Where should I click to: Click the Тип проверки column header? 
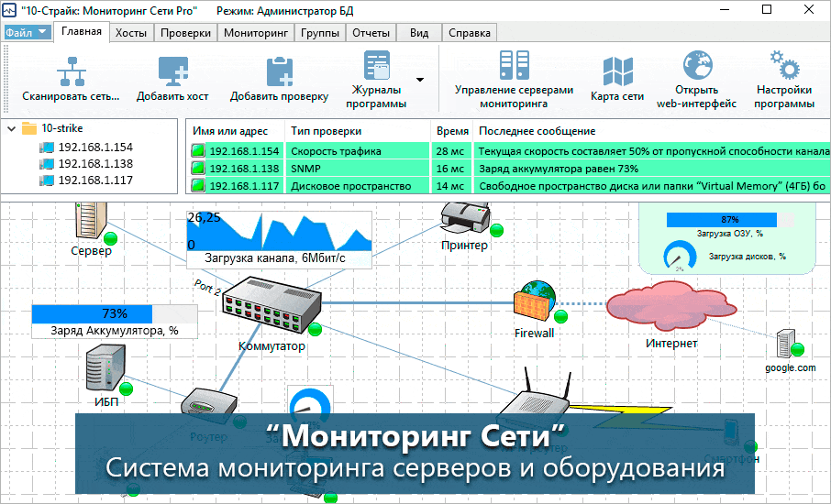(x=326, y=131)
